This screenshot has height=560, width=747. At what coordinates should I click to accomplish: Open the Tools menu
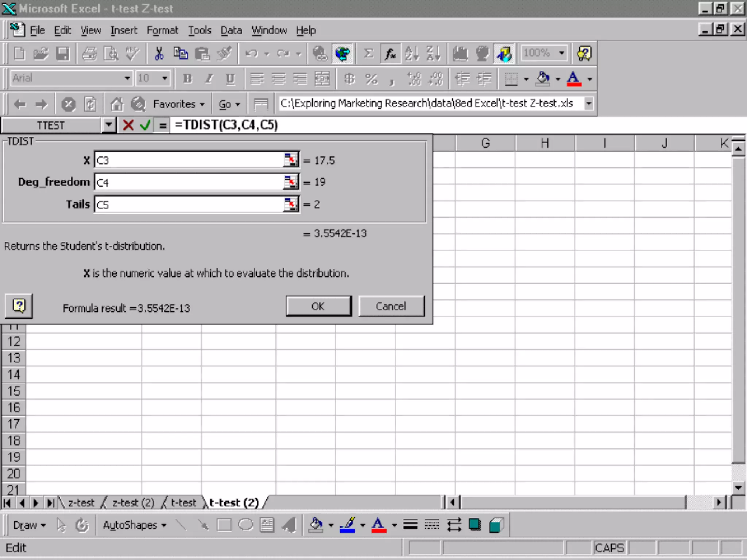[200, 30]
